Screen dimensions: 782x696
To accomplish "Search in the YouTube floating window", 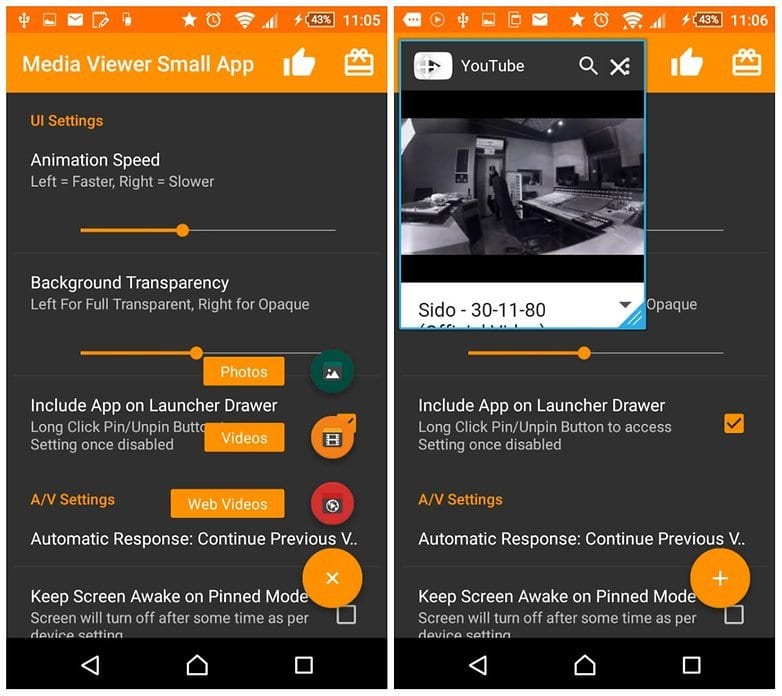I will (588, 65).
